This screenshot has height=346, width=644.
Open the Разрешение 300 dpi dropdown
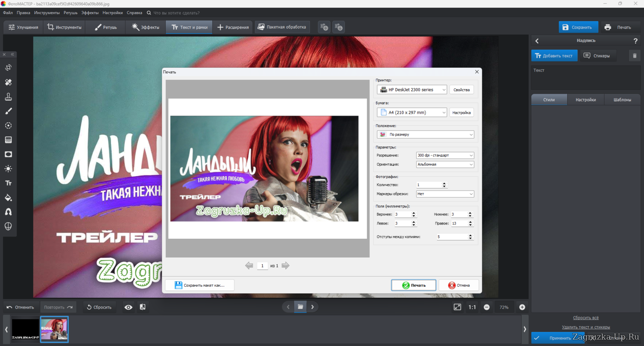pyautogui.click(x=445, y=155)
